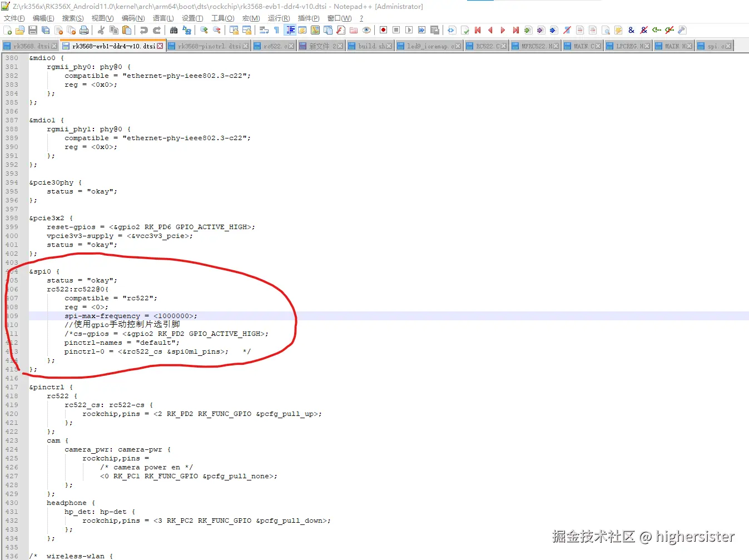Screen dimensions: 749x560
Task: Click the blue ampersand toolbar icon
Action: 631,30
